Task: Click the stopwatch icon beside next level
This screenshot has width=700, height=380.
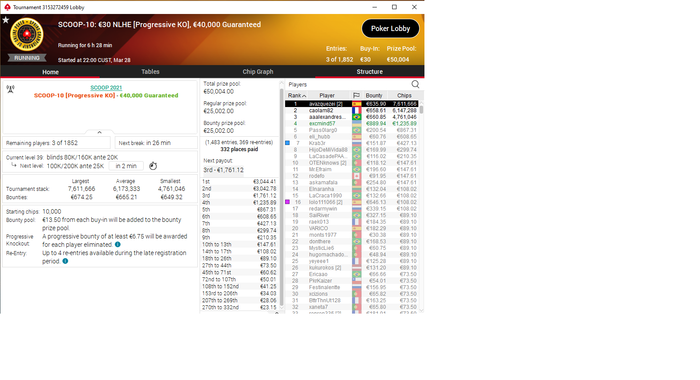Action: click(153, 166)
